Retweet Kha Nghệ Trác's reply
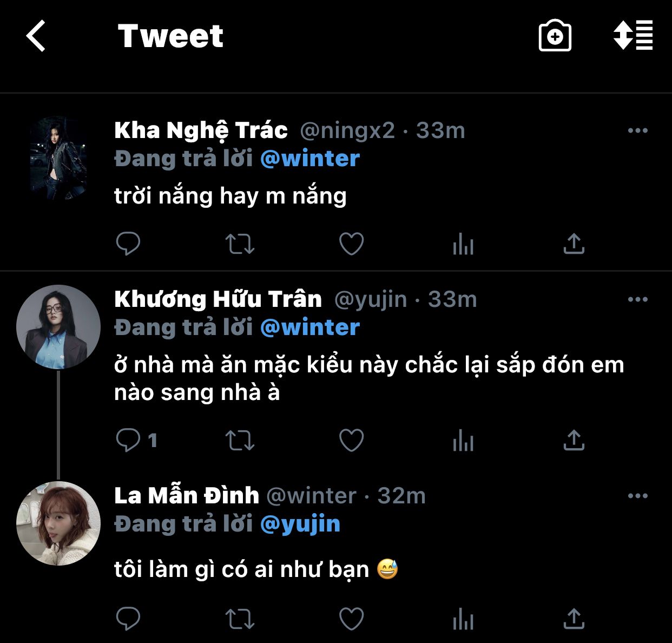 click(x=240, y=244)
